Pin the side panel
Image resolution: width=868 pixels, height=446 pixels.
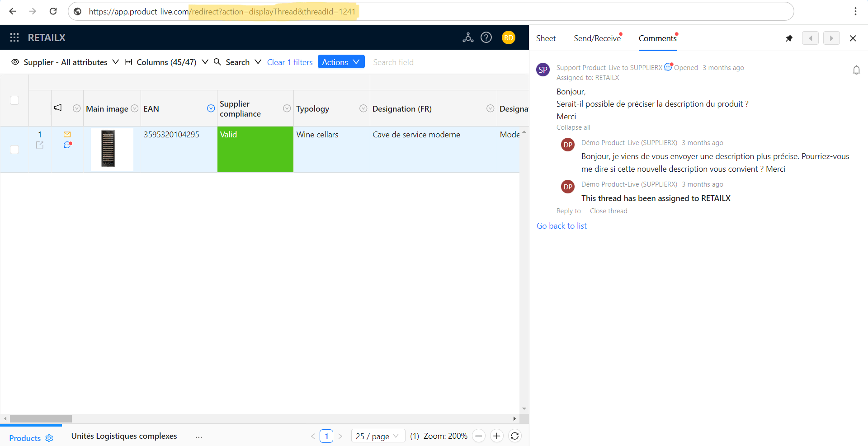(789, 38)
